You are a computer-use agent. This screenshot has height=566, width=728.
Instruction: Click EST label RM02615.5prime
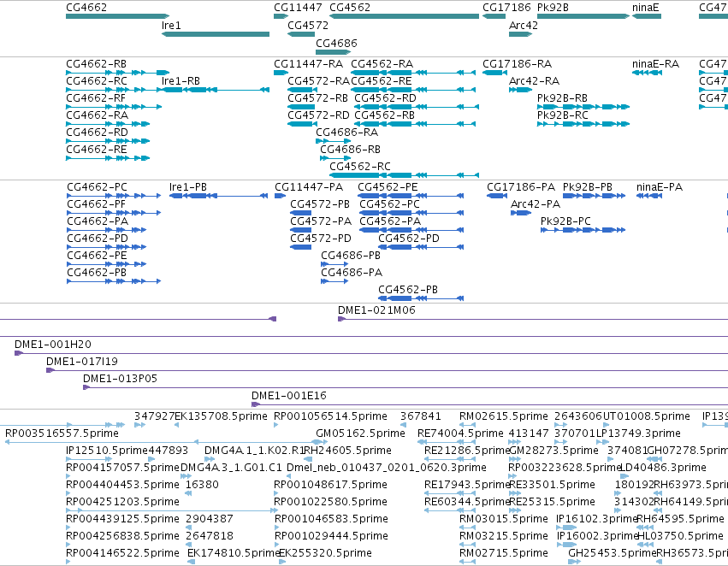(x=504, y=416)
